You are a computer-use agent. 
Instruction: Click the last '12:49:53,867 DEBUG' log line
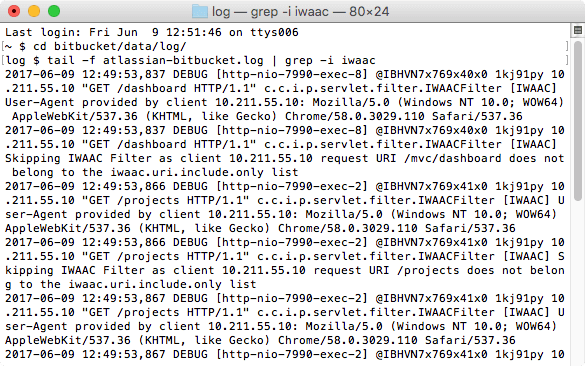145,354
